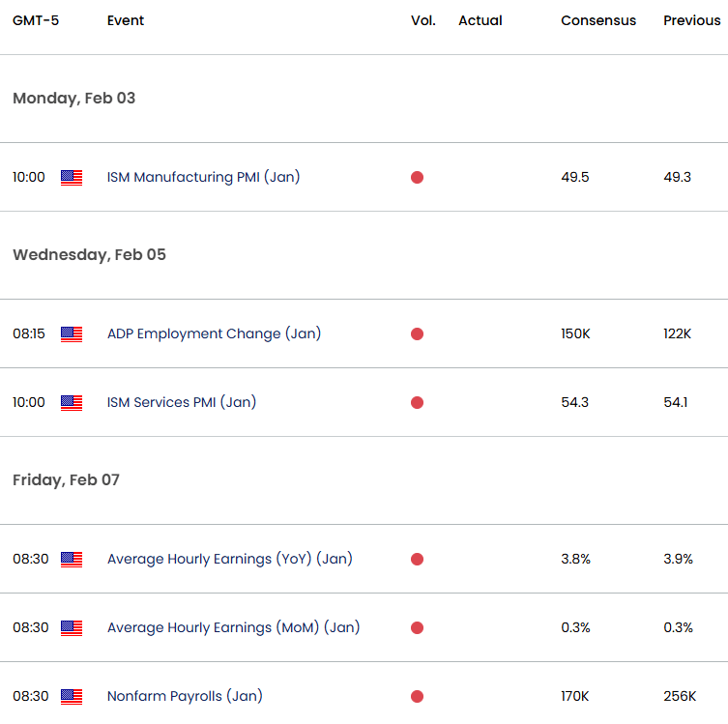Click red volatility dot for Average Hourly Earnings (YoY)
Screen dimensions: 728x724
(417, 560)
